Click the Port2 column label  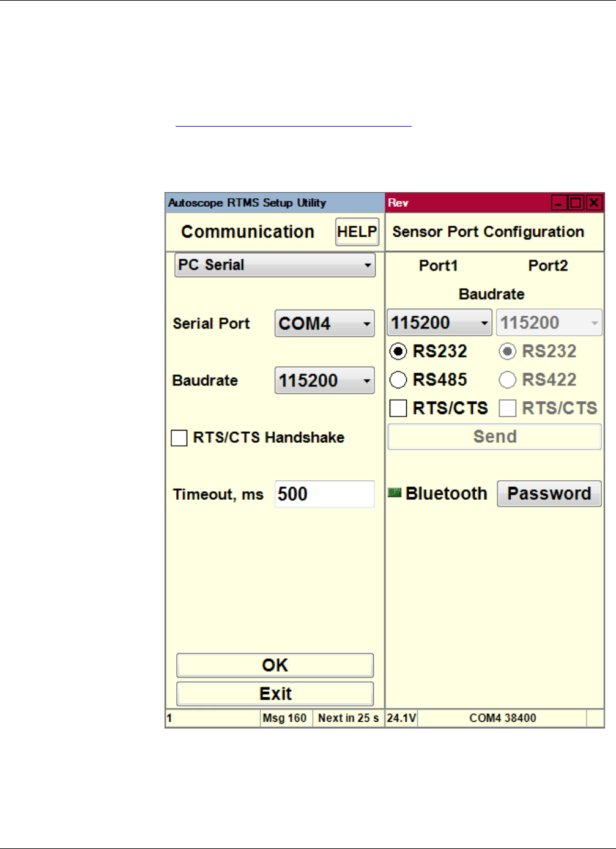pyautogui.click(x=548, y=265)
